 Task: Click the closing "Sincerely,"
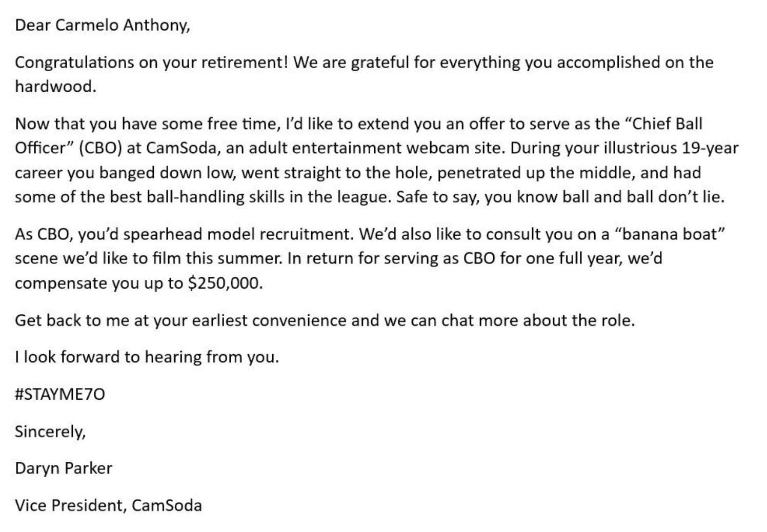[x=50, y=432]
